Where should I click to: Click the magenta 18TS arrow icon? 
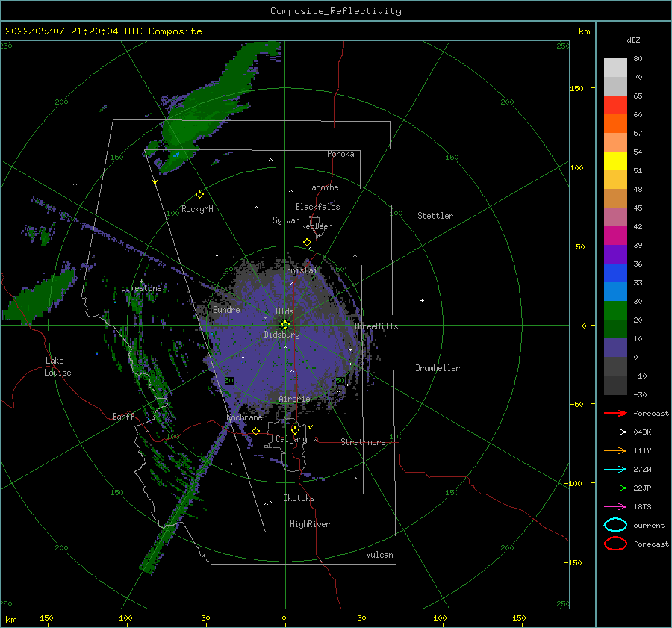pyautogui.click(x=615, y=507)
